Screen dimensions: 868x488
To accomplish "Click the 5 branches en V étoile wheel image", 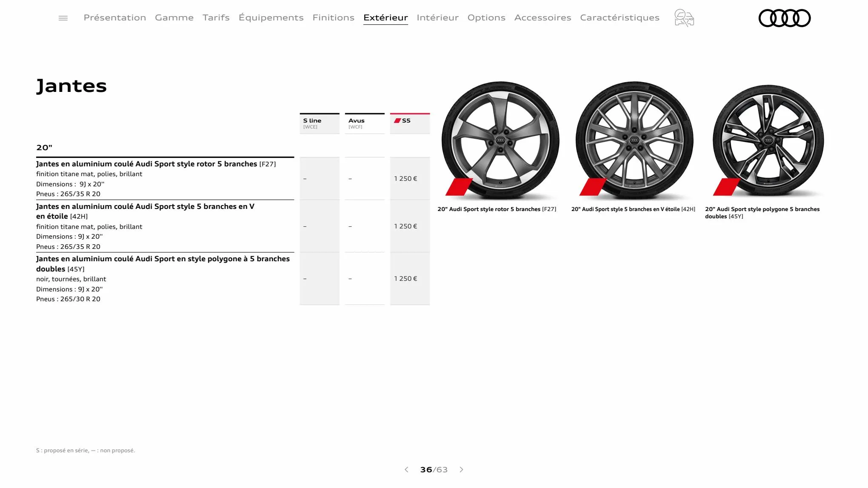I will [x=634, y=140].
